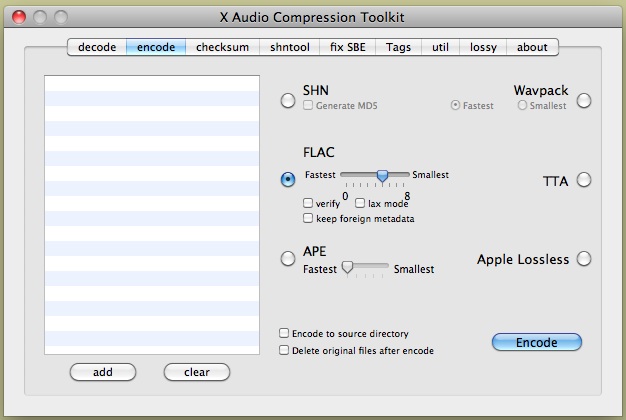The height and width of the screenshot is (420, 626).
Task: Check Encode to source directory
Action: click(x=285, y=334)
